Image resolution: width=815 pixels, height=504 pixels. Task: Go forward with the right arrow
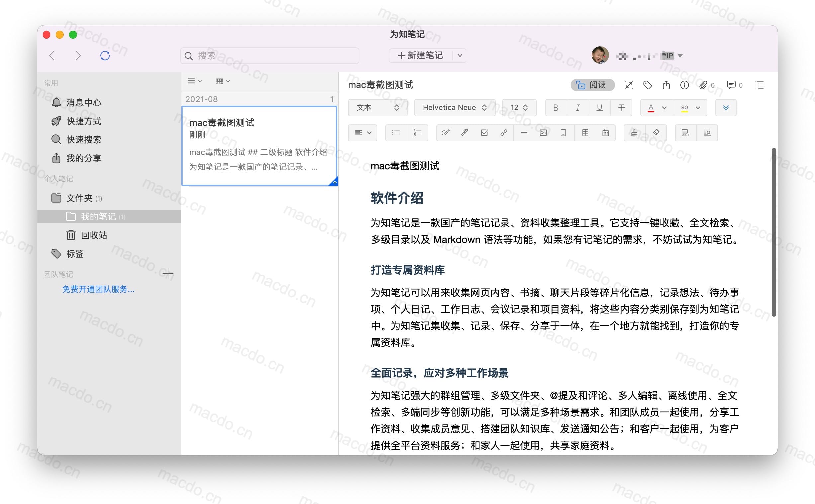(x=78, y=56)
